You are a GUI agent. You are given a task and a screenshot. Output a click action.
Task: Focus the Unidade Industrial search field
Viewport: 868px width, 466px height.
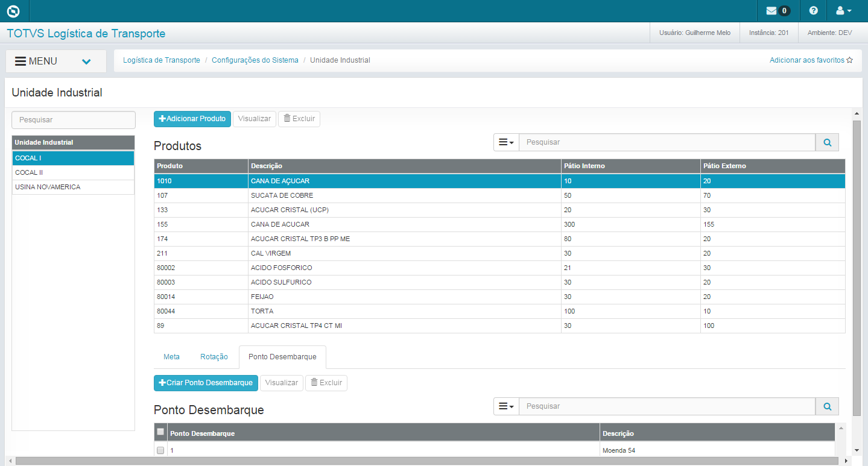coord(74,120)
